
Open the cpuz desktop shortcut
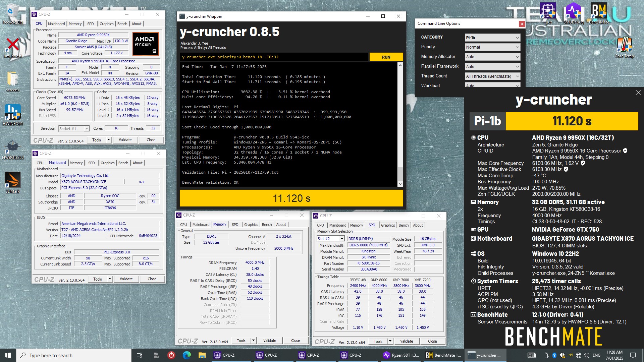[548, 13]
